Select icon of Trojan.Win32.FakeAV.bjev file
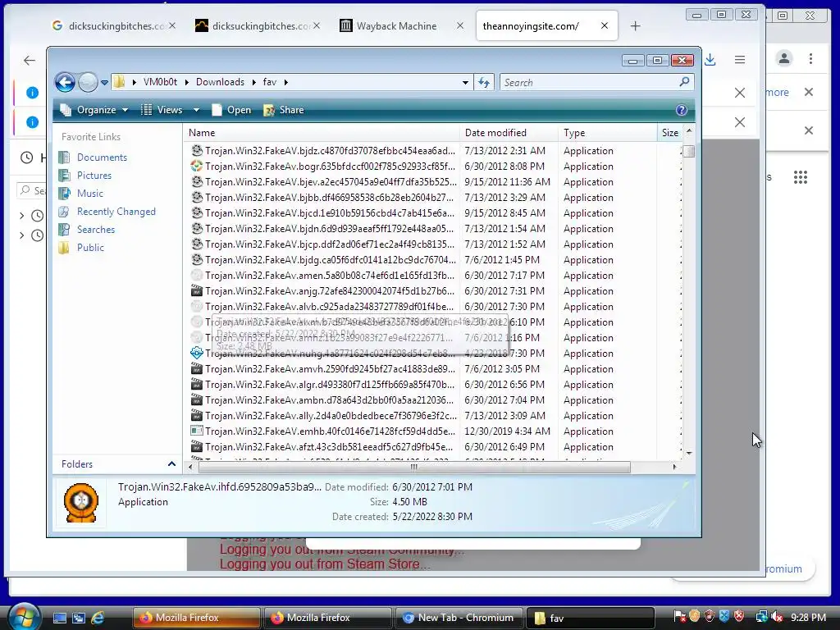This screenshot has width=840, height=630. click(x=197, y=181)
